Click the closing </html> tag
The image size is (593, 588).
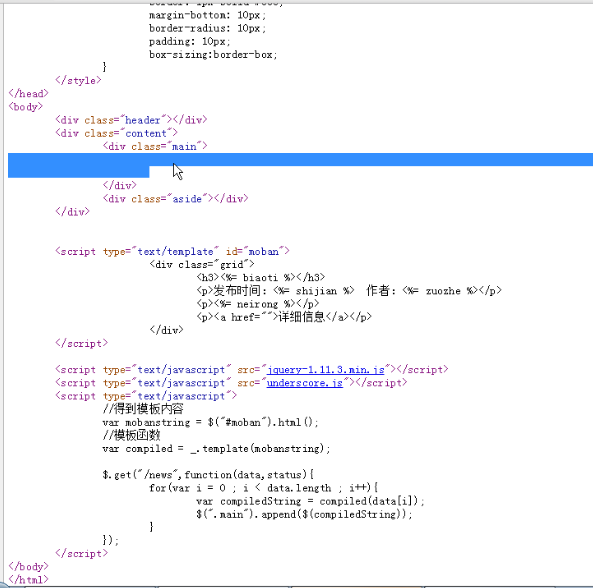(28, 579)
